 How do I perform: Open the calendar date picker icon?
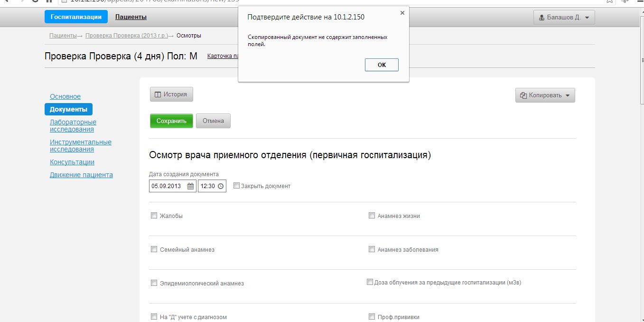pos(191,186)
